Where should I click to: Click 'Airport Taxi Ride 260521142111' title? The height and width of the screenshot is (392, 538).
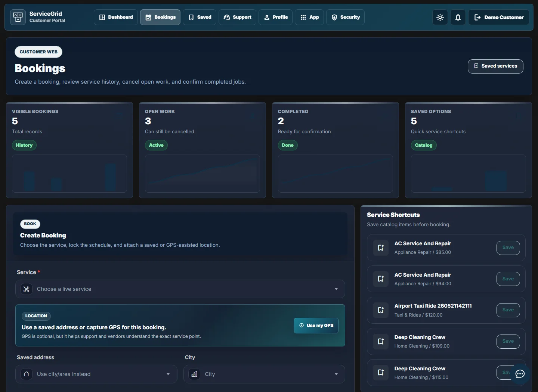point(433,306)
